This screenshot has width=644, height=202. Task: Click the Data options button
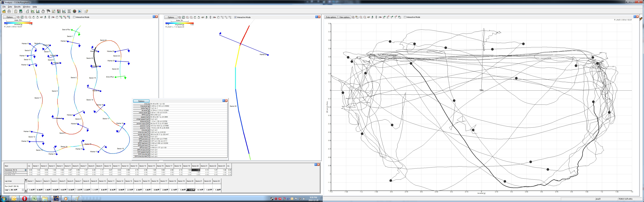331,17
